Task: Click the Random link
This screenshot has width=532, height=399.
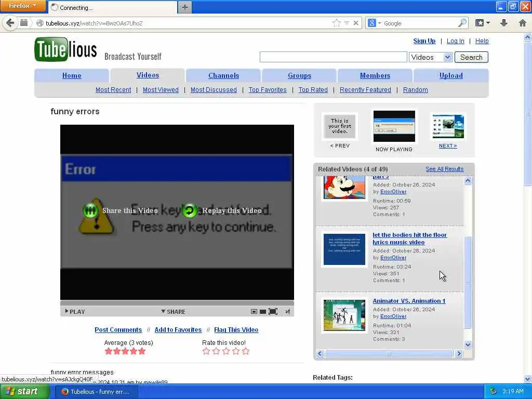Action: [x=415, y=90]
